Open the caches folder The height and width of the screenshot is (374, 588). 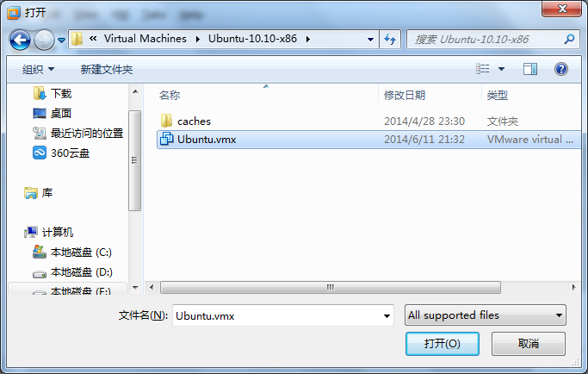click(x=194, y=122)
